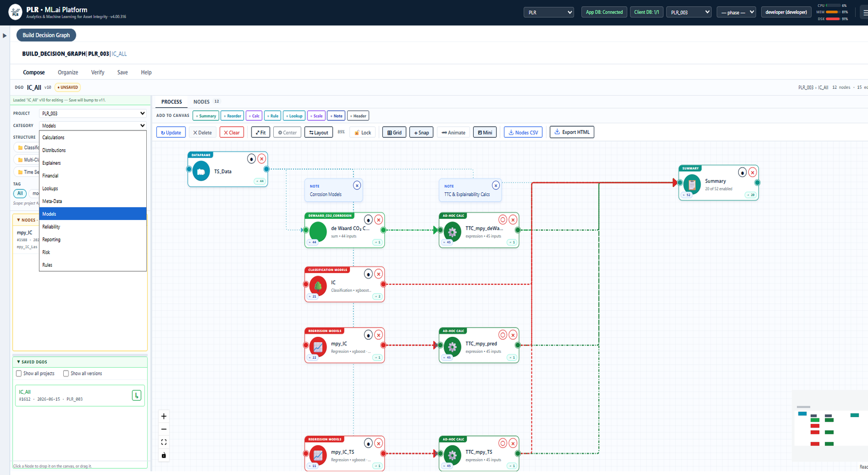The image size is (868, 475).
Task: Click the TTC_mpy_TS gear icon
Action: point(452,455)
